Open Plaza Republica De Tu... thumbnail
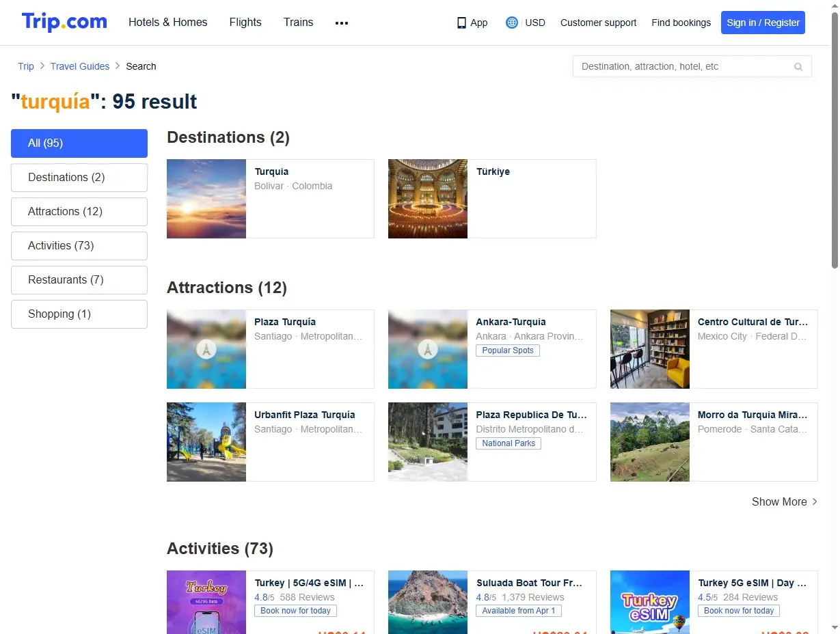This screenshot has width=840, height=634. (428, 442)
